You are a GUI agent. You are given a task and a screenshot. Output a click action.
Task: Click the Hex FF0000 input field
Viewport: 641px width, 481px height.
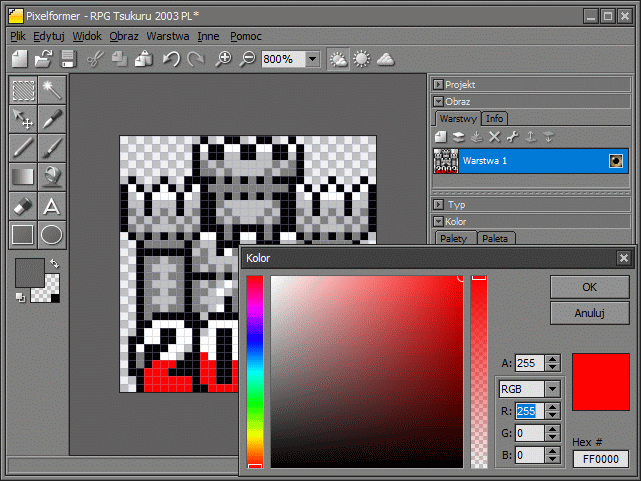click(x=601, y=459)
